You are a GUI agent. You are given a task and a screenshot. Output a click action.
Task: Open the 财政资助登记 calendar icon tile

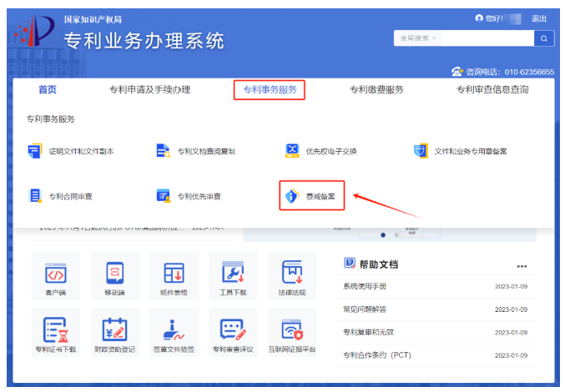pos(115,333)
